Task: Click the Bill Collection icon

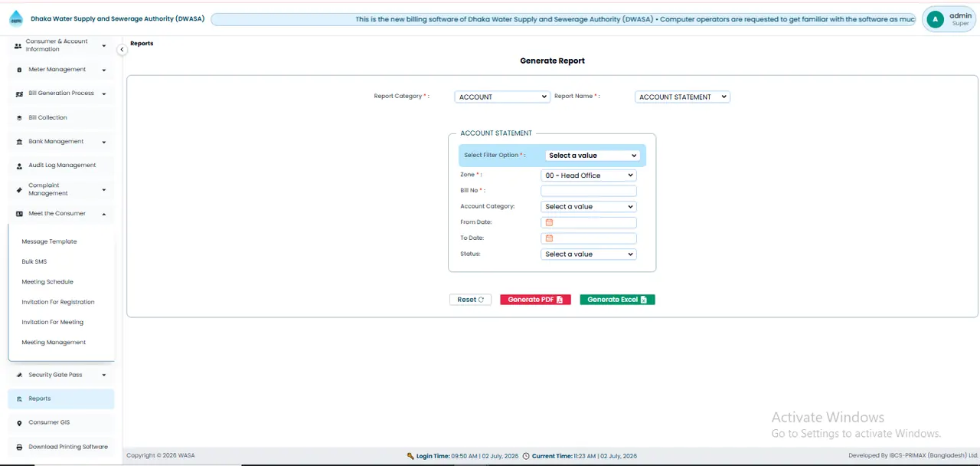Action: [x=19, y=118]
